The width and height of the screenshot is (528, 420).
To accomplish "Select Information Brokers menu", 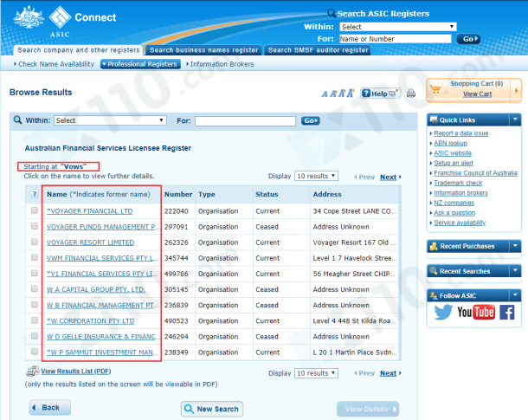I will pyautogui.click(x=220, y=64).
